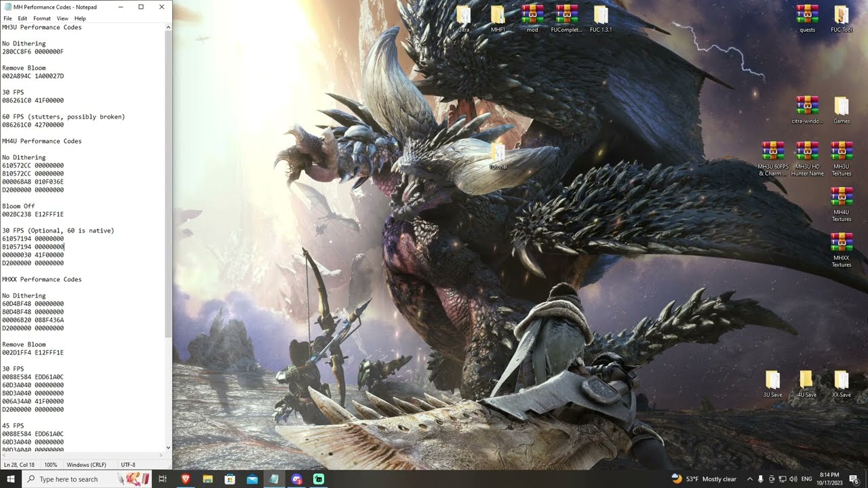Click Notepad scroll up arrow

click(x=169, y=26)
